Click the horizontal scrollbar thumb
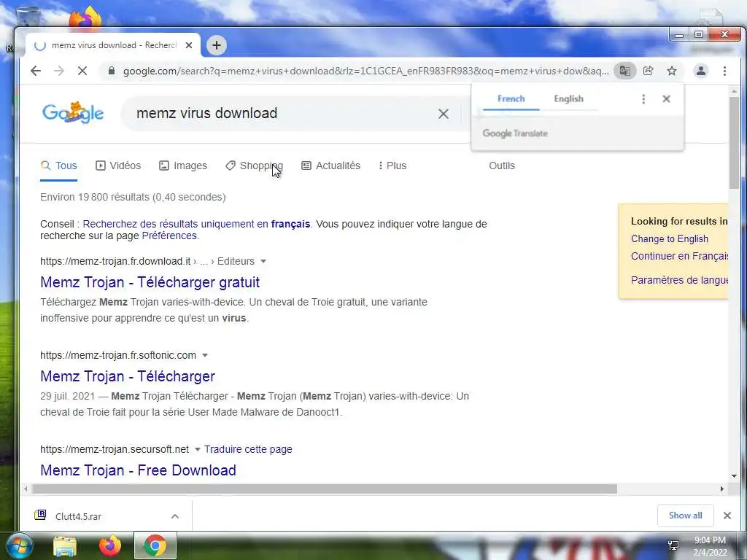 325,489
